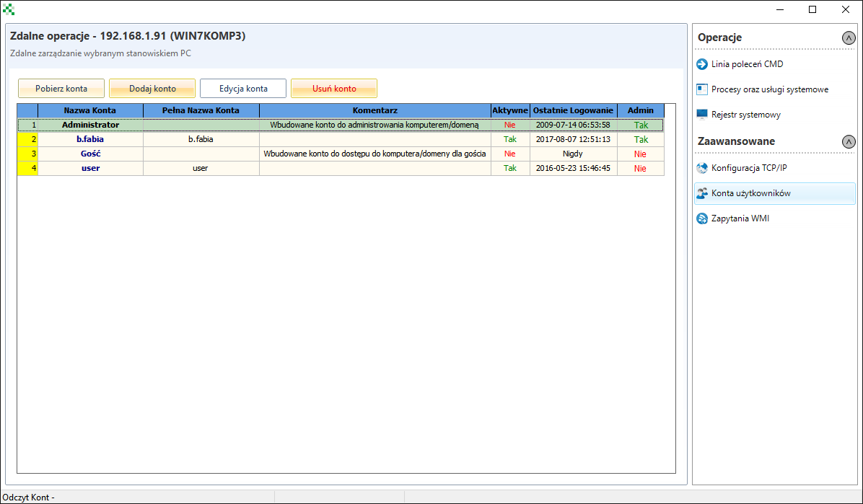Sort by Nazwa Konta column header
This screenshot has height=504, width=863.
coord(90,110)
